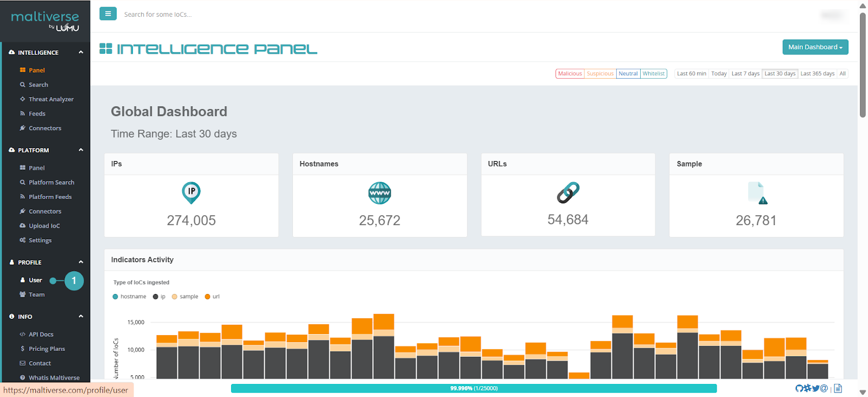Open the GitHub icon link in footer
This screenshot has width=868, height=397.
coord(799,388)
